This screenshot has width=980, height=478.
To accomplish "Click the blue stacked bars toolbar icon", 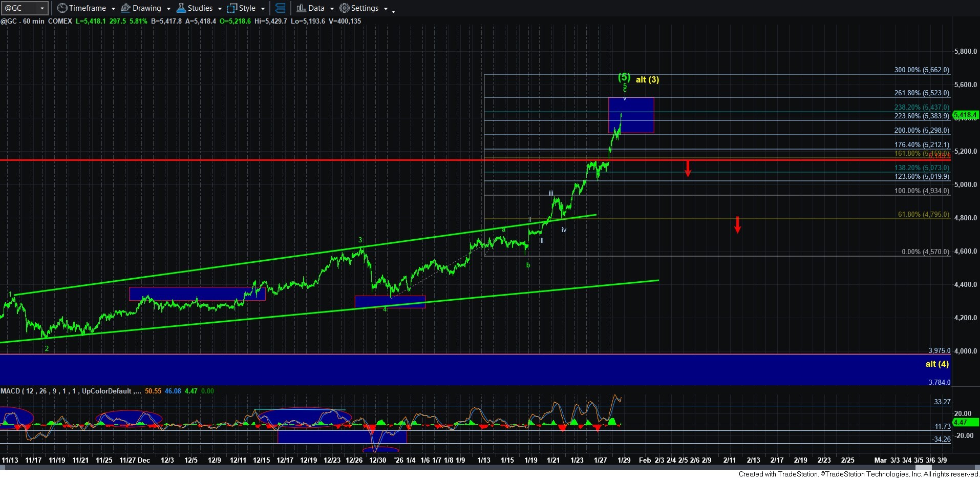I will [280, 8].
